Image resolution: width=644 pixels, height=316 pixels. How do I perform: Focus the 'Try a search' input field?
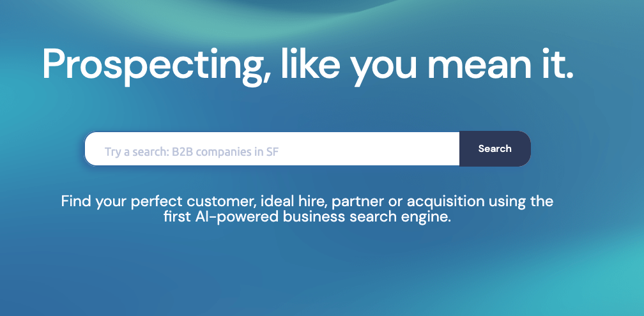click(272, 149)
